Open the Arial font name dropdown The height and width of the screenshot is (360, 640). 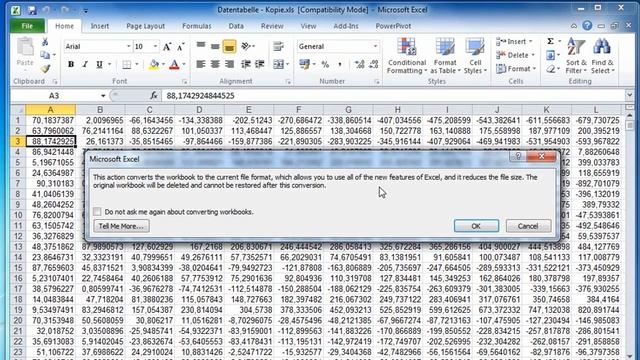click(128, 47)
